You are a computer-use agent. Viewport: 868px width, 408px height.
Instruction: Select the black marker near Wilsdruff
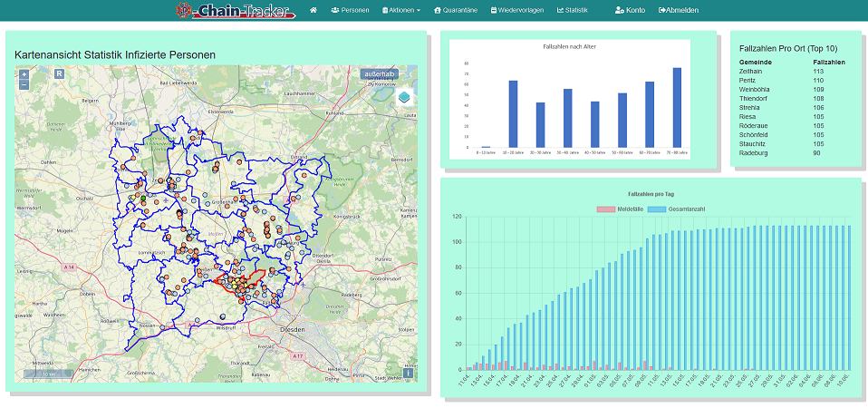tap(223, 316)
